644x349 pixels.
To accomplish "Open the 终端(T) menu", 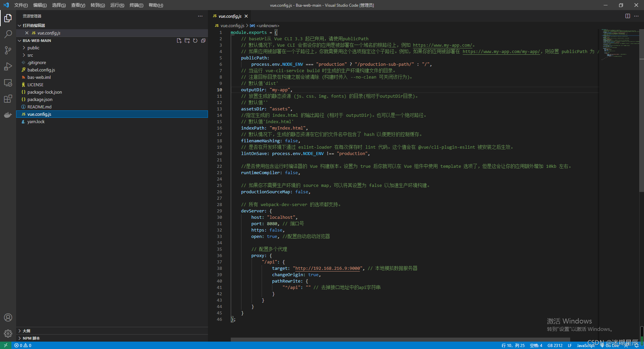I will (136, 5).
